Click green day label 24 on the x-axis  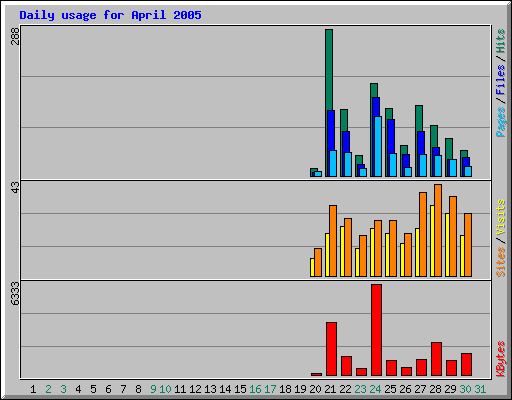tap(375, 389)
